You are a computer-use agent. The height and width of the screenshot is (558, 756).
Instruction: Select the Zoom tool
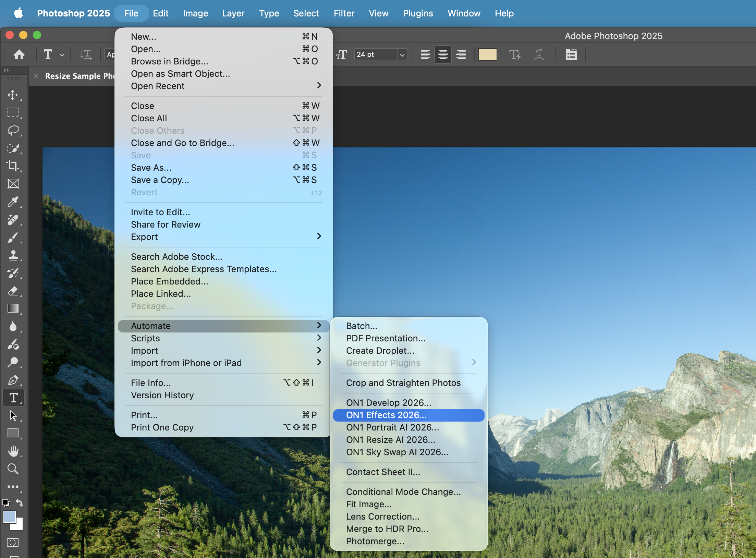pos(13,469)
